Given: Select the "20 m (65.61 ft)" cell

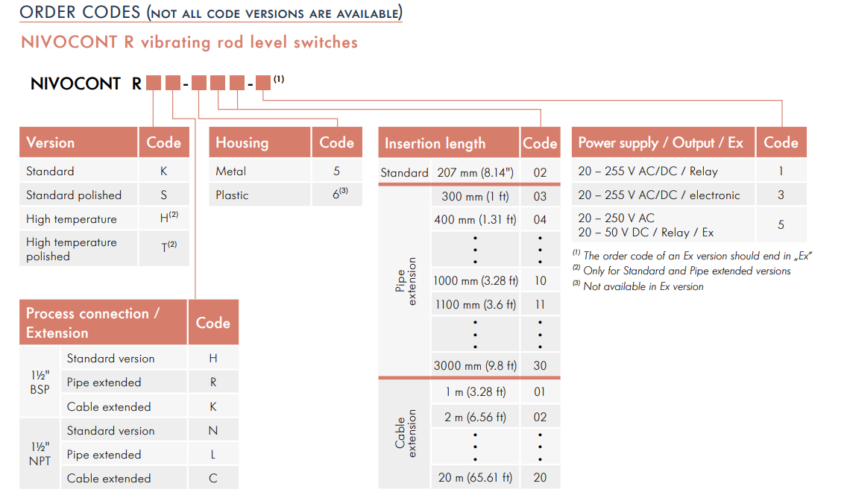Looking at the screenshot, I should pyautogui.click(x=476, y=477).
